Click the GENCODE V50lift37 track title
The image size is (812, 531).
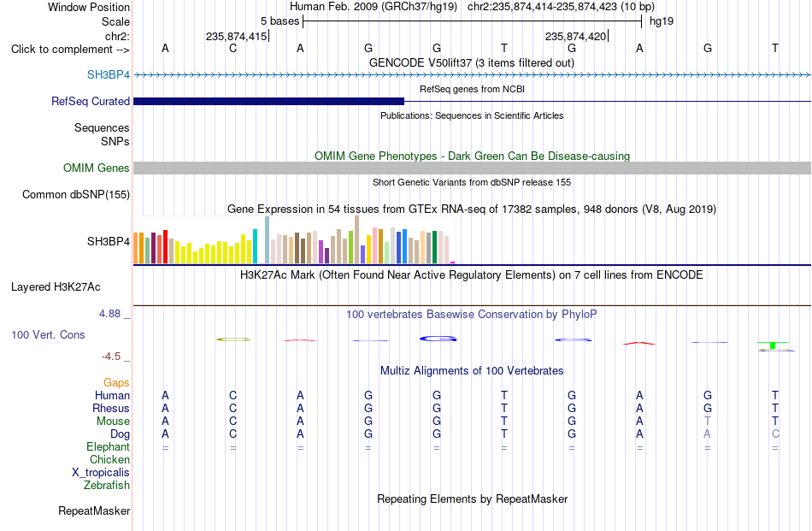[472, 62]
